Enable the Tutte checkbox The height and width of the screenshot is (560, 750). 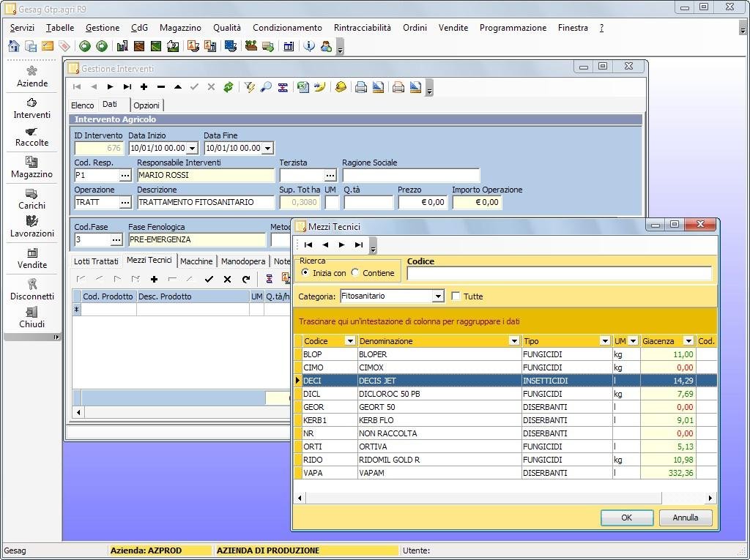[x=456, y=296]
